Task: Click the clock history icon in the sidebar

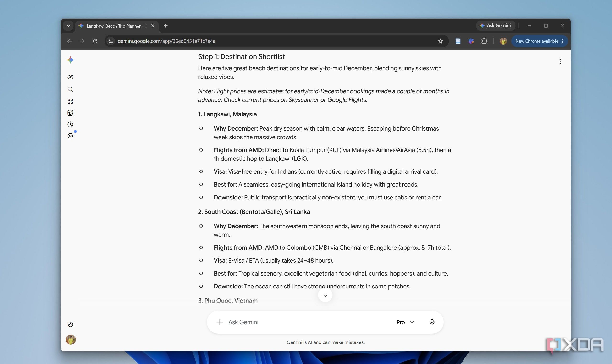Action: (x=70, y=124)
